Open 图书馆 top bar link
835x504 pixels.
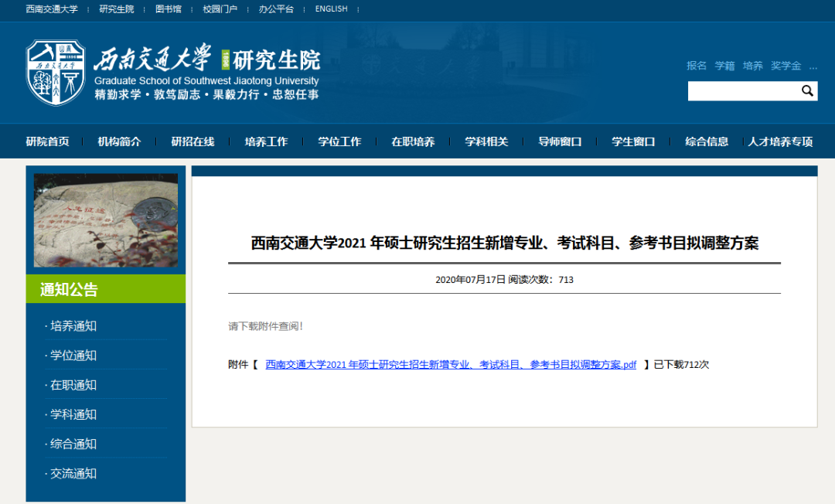point(169,9)
